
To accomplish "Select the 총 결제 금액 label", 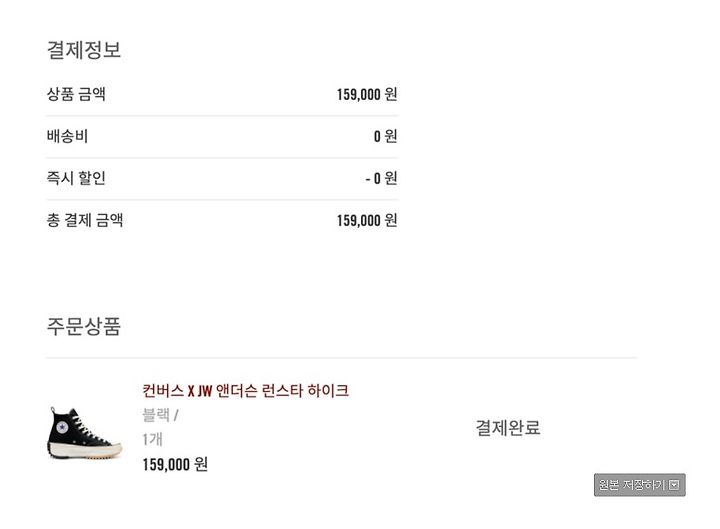I will tap(85, 220).
